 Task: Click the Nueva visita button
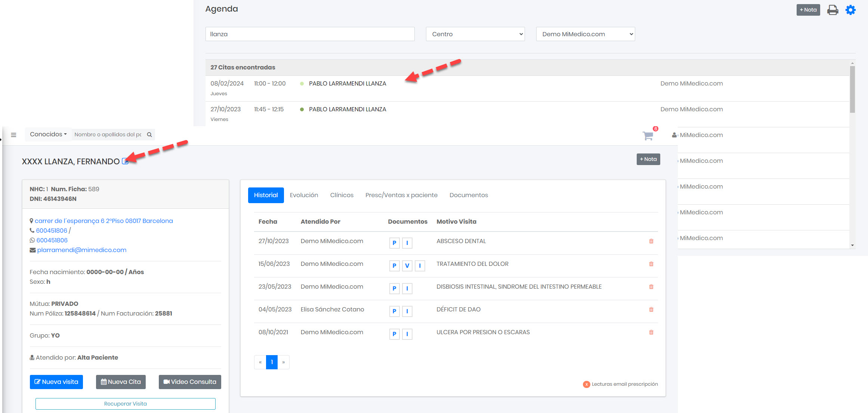click(56, 382)
